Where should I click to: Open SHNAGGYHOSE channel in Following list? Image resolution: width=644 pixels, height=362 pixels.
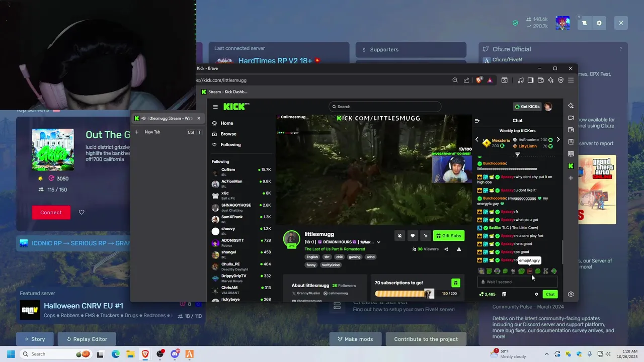click(x=242, y=207)
